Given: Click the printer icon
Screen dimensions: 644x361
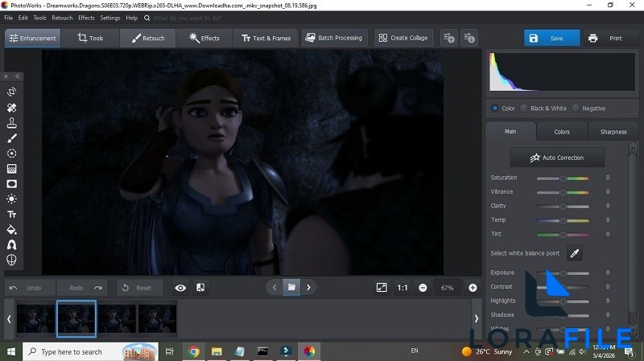Looking at the screenshot, I should point(592,38).
